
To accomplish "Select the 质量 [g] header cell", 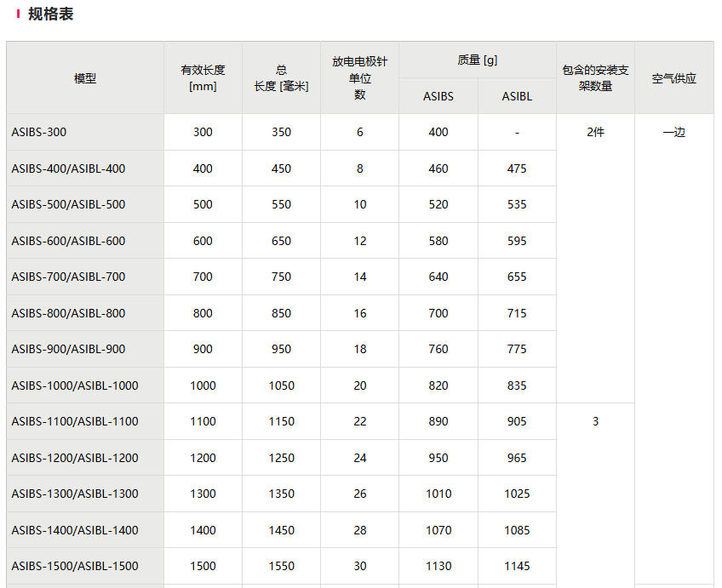I will (x=477, y=60).
